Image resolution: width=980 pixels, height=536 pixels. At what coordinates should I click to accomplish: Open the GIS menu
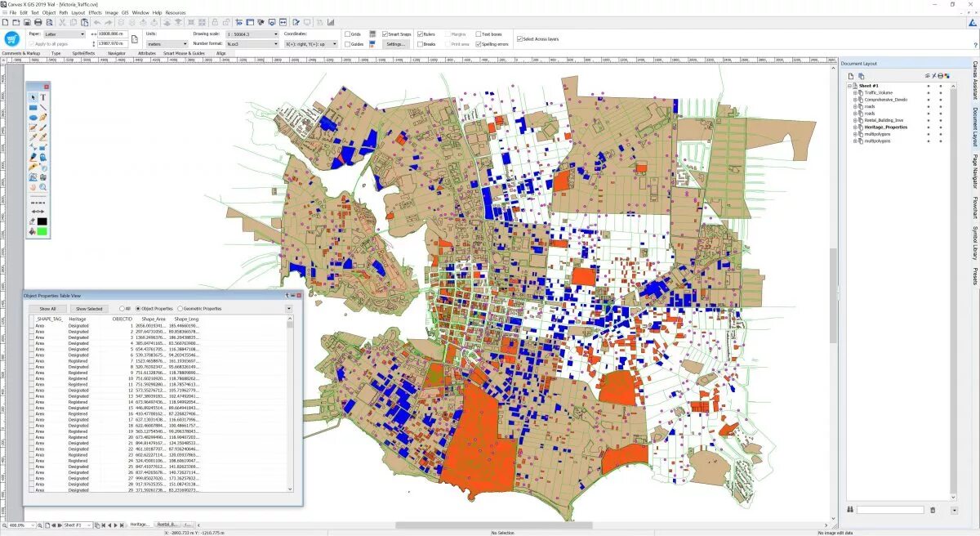[x=124, y=13]
